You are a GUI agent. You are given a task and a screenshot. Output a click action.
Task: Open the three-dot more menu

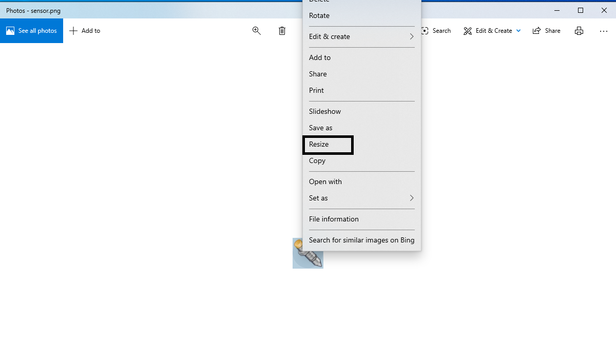(x=604, y=31)
